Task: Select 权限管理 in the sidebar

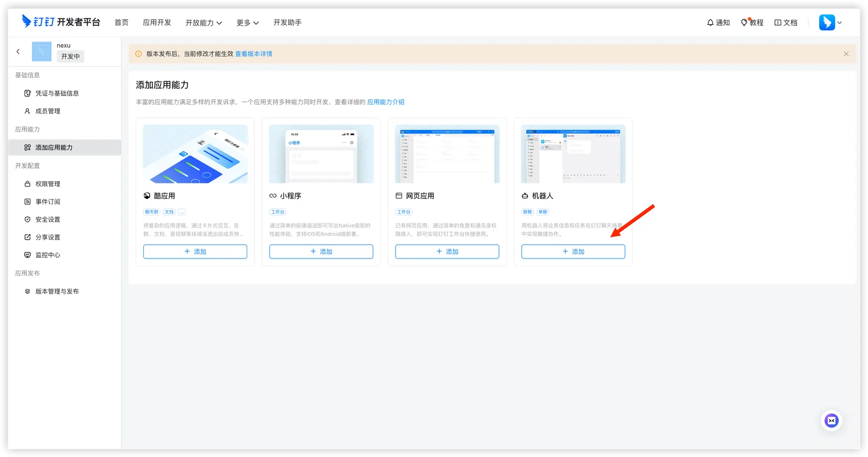Action: (48, 184)
